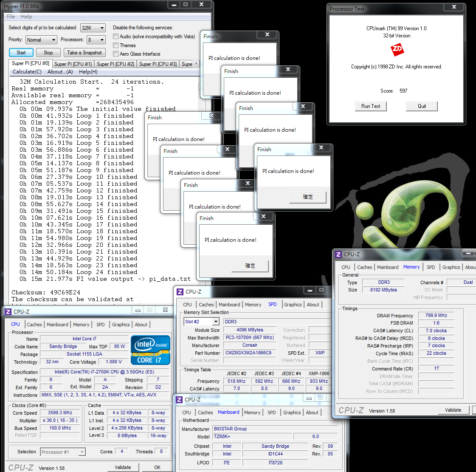This screenshot has width=476, height=472.
Task: Open the Mainboard tab in the CPU-Z SPD window
Action: [x=229, y=305]
